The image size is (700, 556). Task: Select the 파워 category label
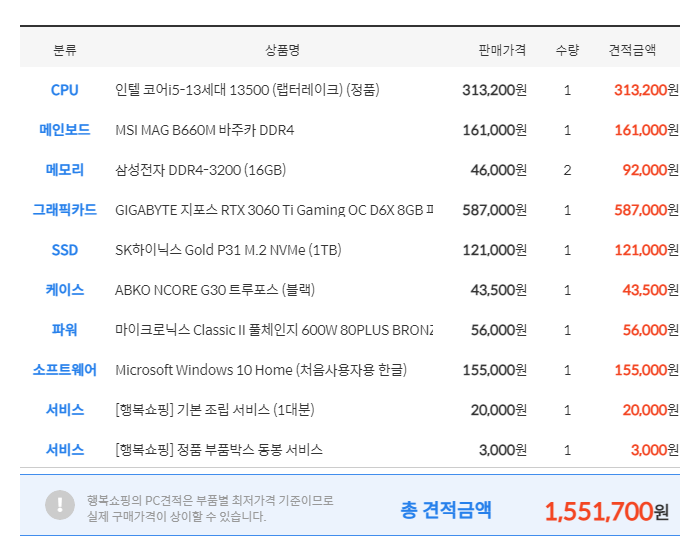(x=65, y=330)
